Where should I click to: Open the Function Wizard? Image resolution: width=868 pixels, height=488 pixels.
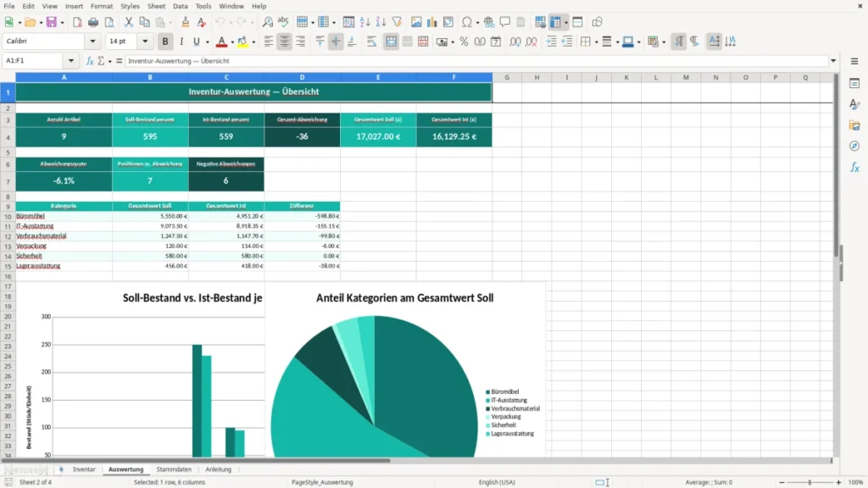[90, 61]
